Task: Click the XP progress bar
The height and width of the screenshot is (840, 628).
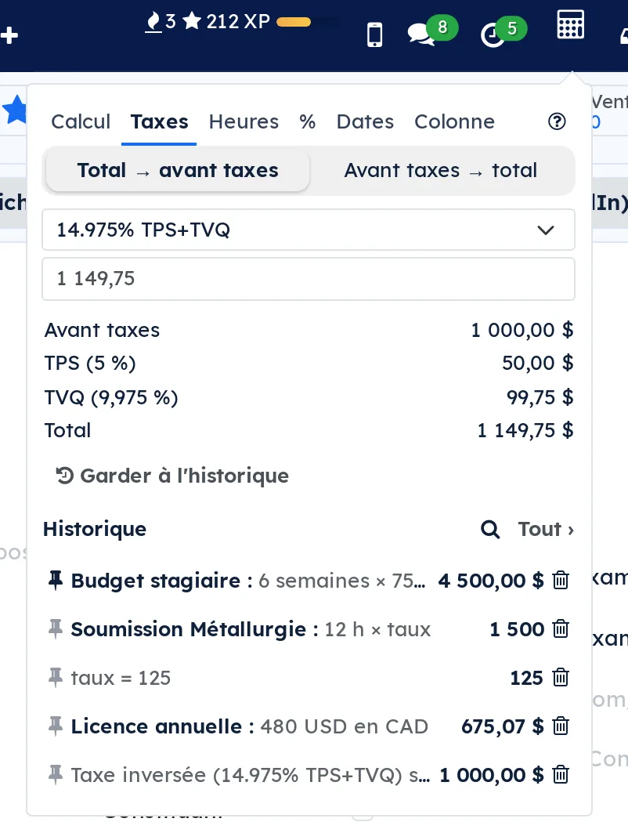Action: [x=307, y=22]
